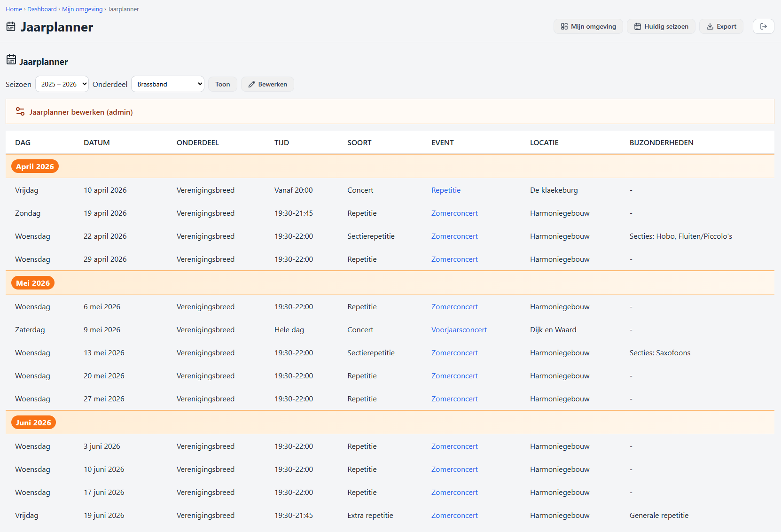Open the Onderdeel Brassband dropdown
This screenshot has height=532, width=781.
pos(168,84)
